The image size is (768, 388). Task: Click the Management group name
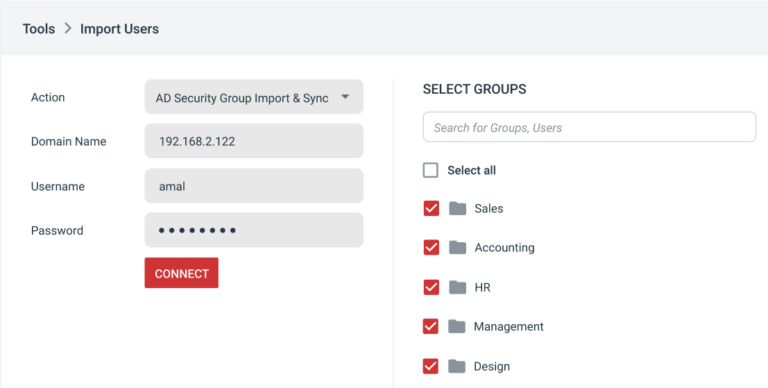(x=508, y=327)
